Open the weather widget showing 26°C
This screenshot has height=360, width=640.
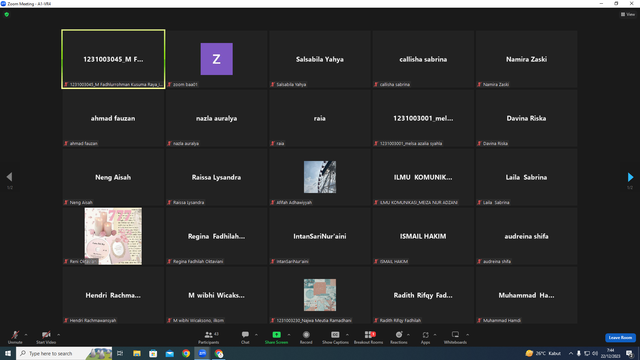(544, 353)
